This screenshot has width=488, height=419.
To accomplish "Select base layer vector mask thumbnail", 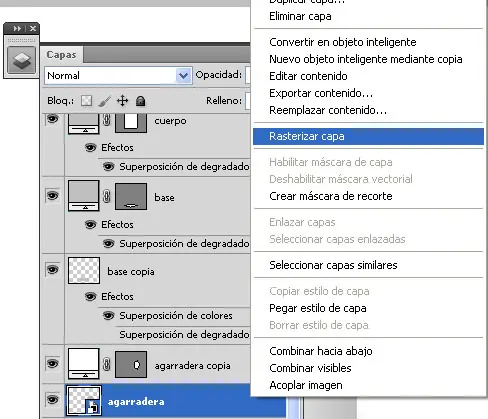I will 131,196.
